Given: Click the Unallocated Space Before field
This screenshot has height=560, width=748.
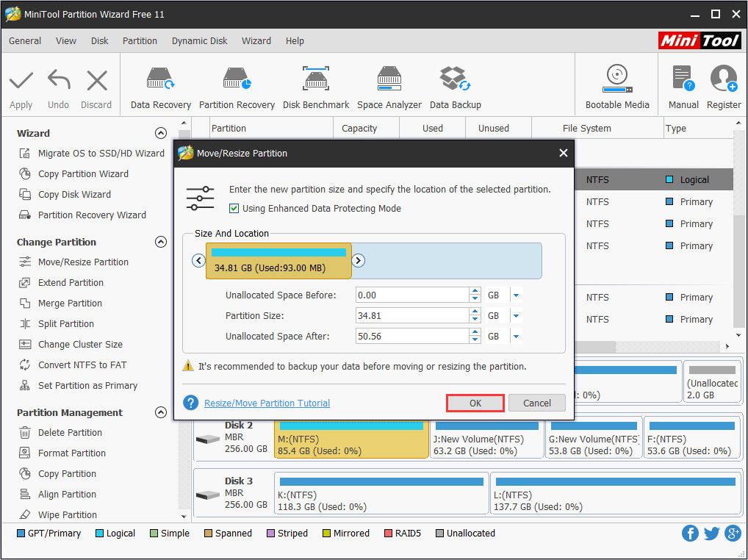Looking at the screenshot, I should (x=413, y=295).
